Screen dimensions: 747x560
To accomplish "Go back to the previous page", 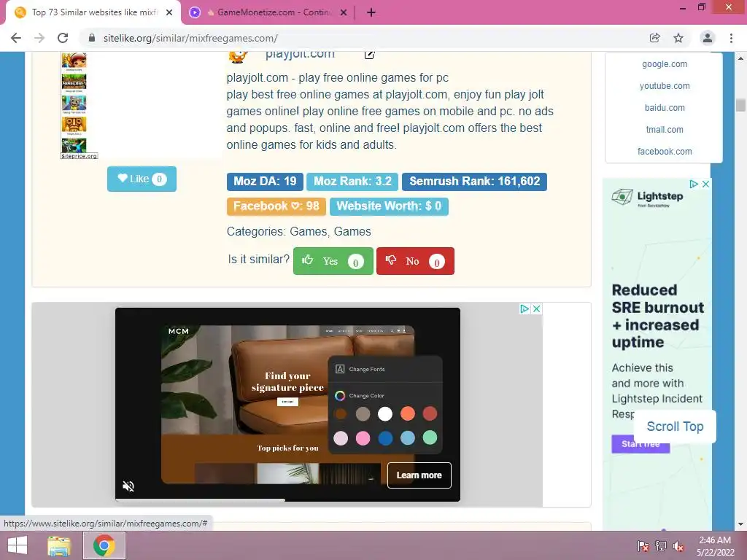I will (16, 38).
